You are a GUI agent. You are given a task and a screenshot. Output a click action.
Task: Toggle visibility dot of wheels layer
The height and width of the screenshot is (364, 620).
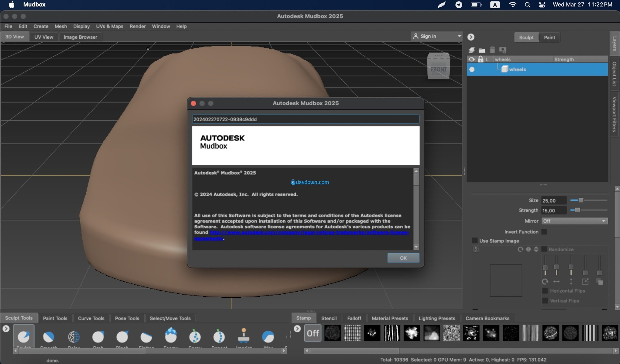pos(472,70)
